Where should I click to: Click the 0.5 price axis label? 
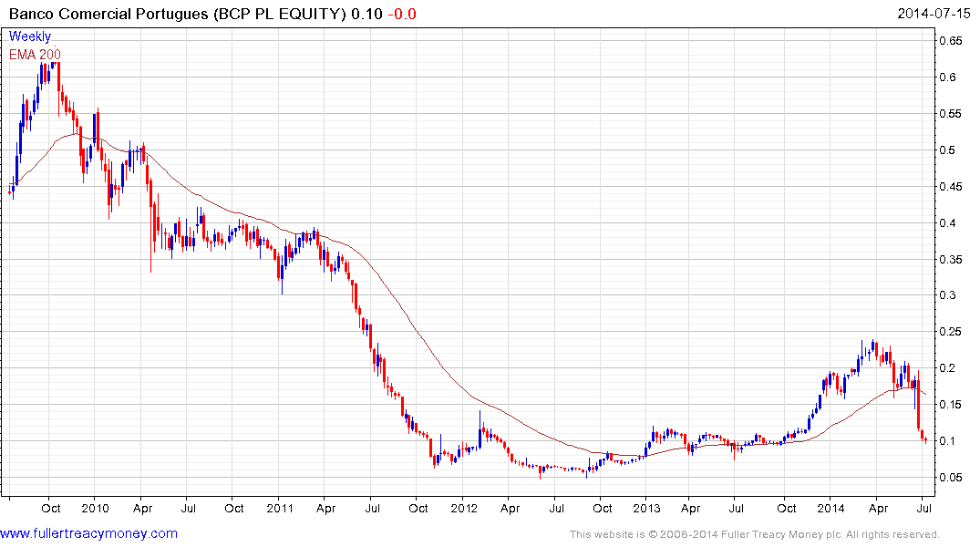coord(947,150)
